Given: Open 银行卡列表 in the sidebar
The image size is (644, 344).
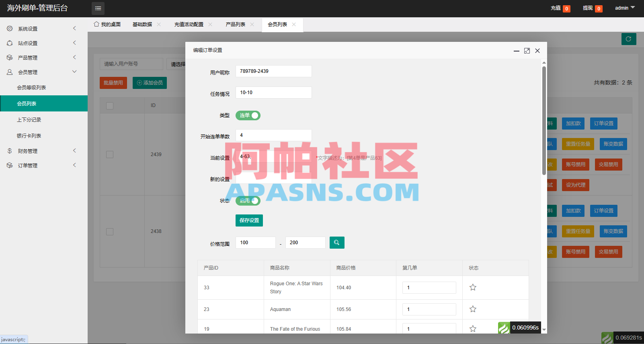Looking at the screenshot, I should 44,136.
